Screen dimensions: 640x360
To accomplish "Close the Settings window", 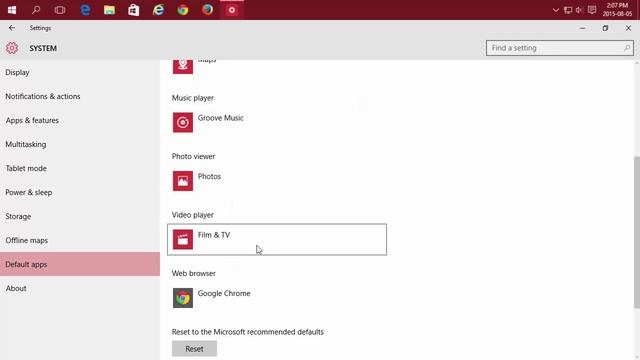I will tap(628, 28).
